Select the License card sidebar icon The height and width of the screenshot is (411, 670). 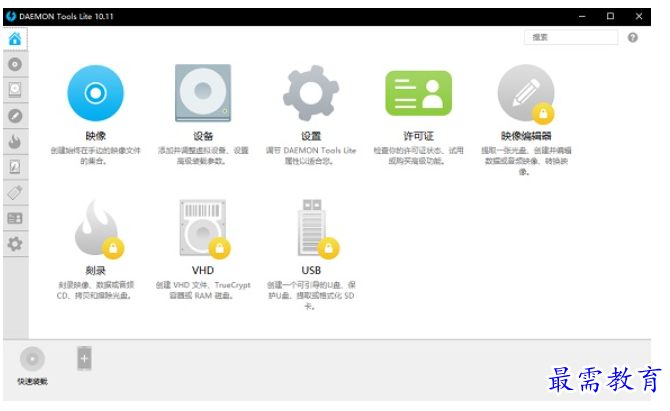(x=15, y=218)
